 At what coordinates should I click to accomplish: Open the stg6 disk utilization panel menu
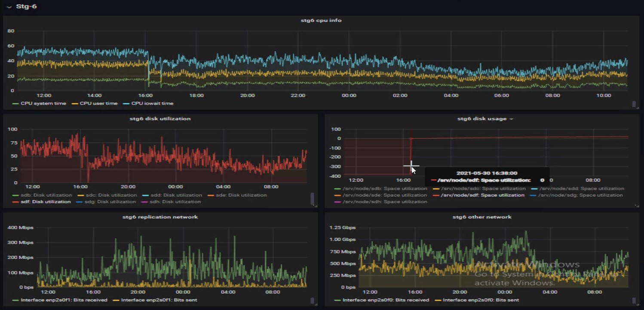(x=161, y=119)
